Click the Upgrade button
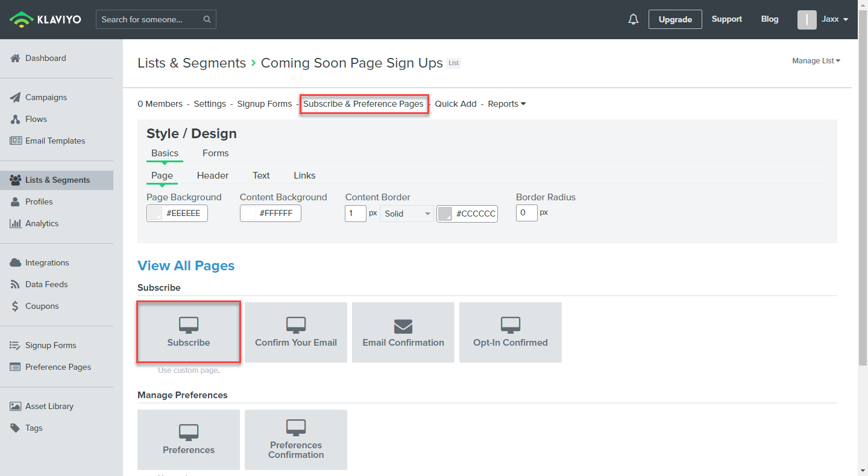 pyautogui.click(x=675, y=19)
